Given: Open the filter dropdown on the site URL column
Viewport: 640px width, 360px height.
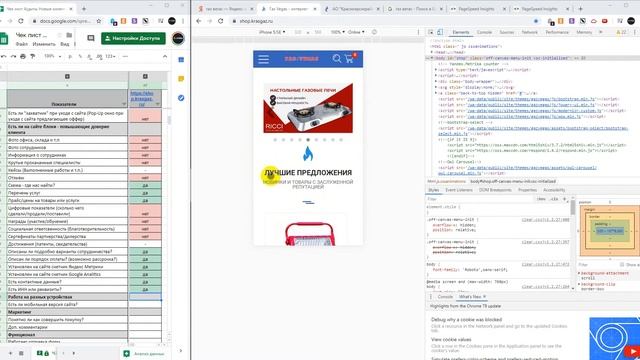Looking at the screenshot, I should pos(158,104).
